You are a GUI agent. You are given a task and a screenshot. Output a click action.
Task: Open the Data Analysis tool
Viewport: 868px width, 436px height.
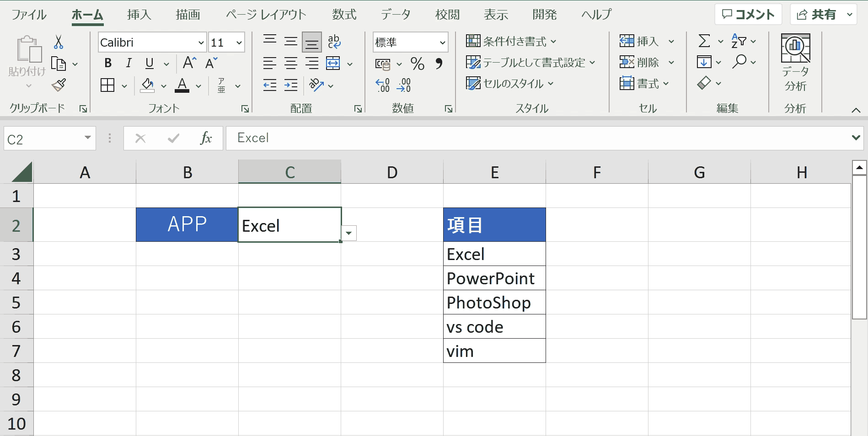coord(796,63)
